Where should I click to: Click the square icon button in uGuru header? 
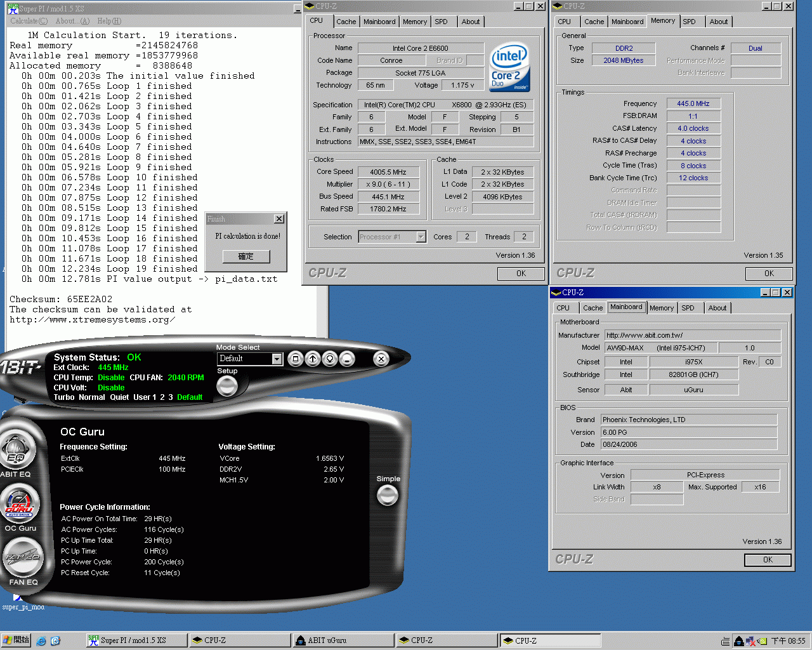[296, 359]
